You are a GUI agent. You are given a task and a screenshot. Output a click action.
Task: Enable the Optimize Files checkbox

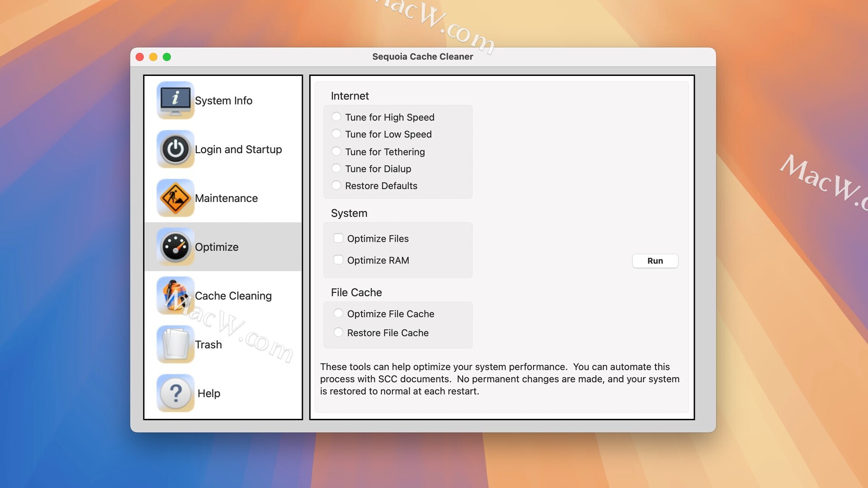click(x=338, y=238)
